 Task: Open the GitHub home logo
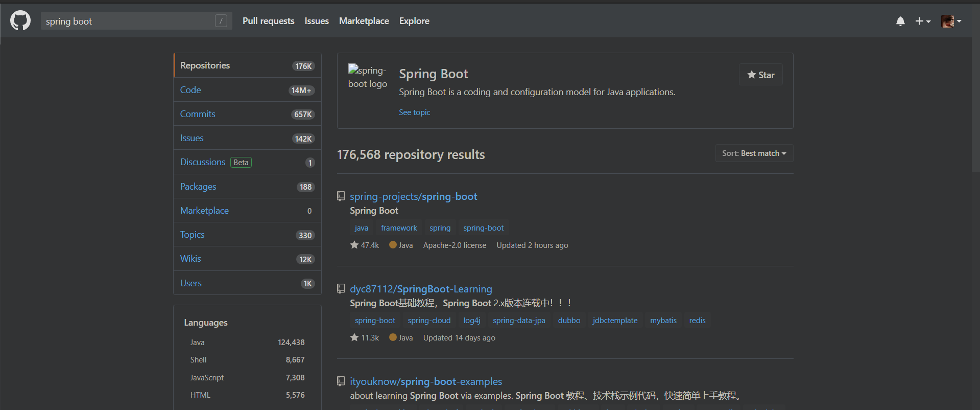tap(20, 21)
